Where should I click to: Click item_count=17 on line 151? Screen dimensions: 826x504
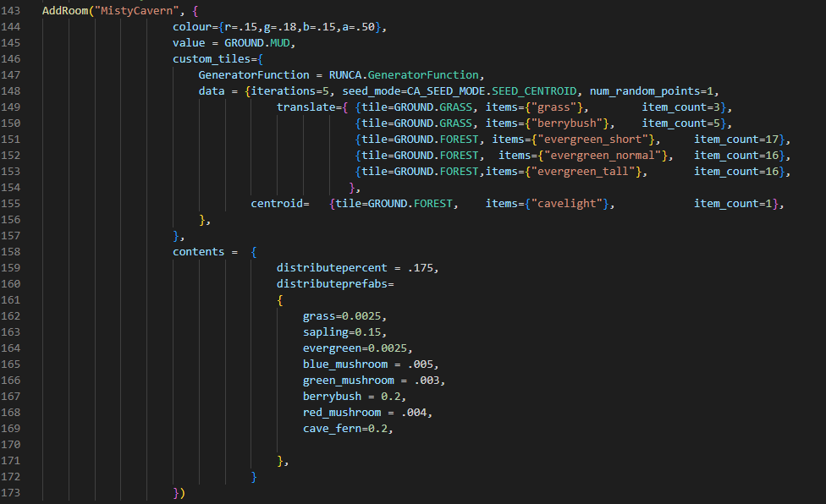[x=736, y=140]
